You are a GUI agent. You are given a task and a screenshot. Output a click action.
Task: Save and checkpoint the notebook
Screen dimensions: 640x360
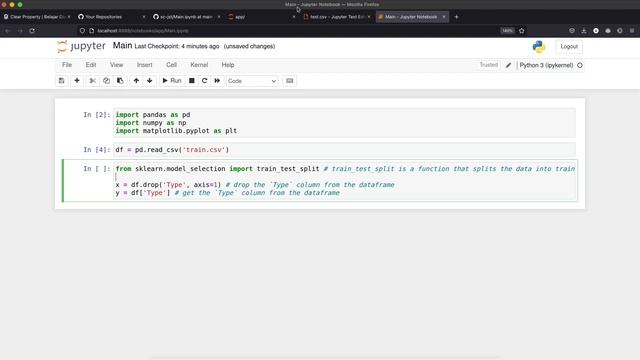point(62,81)
